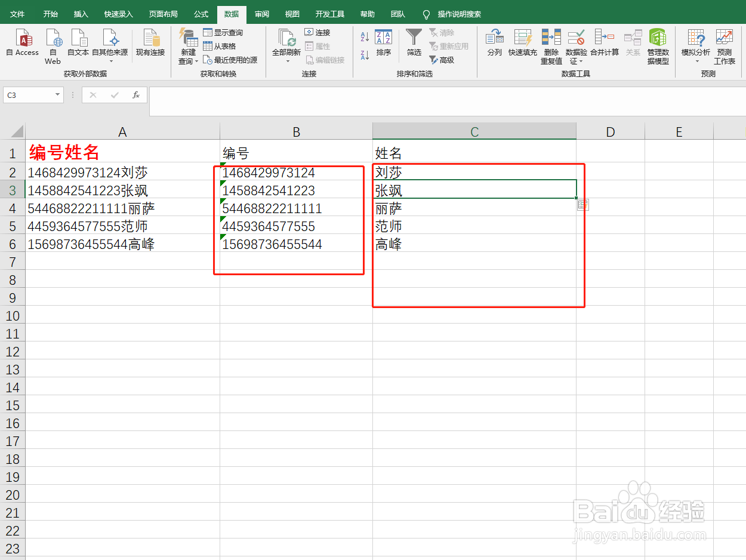This screenshot has width=746, height=560.
Task: Switch to the Home (开始) tab
Action: click(x=51, y=14)
